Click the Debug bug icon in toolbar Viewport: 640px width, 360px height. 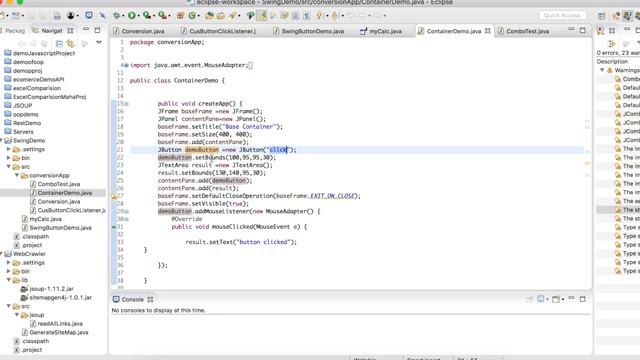pyautogui.click(x=117, y=16)
